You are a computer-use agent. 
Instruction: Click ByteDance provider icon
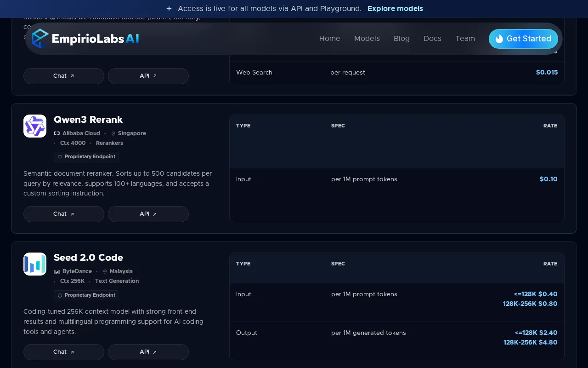[x=57, y=271]
